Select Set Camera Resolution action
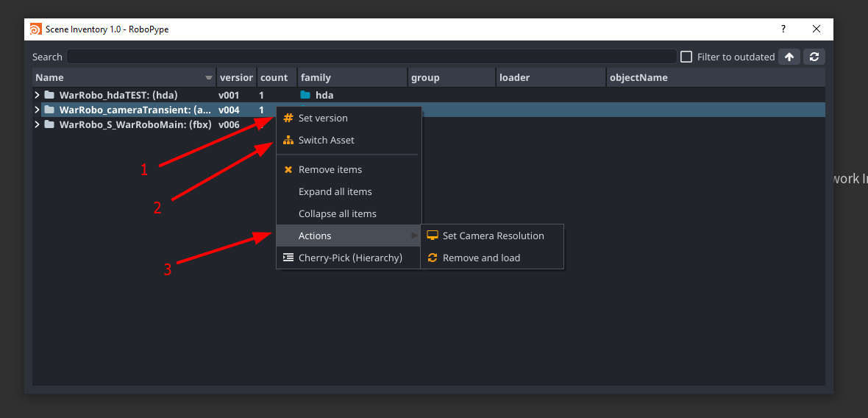The image size is (868, 418). (x=492, y=235)
